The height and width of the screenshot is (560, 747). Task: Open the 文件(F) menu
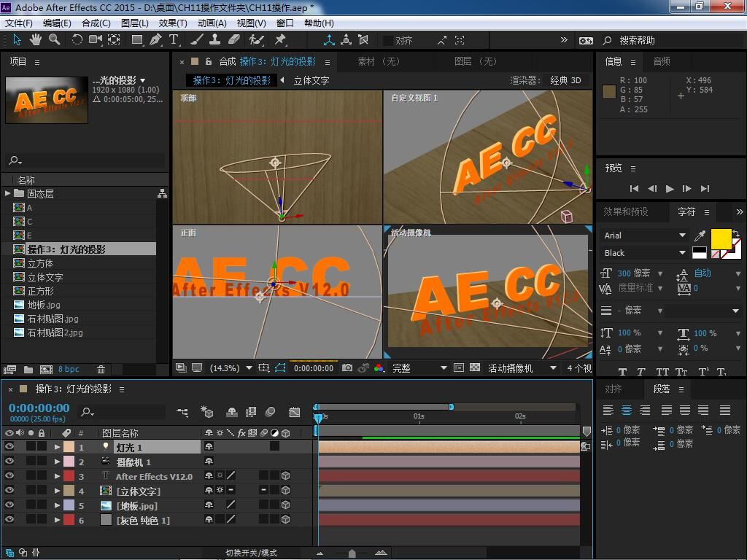[x=18, y=23]
